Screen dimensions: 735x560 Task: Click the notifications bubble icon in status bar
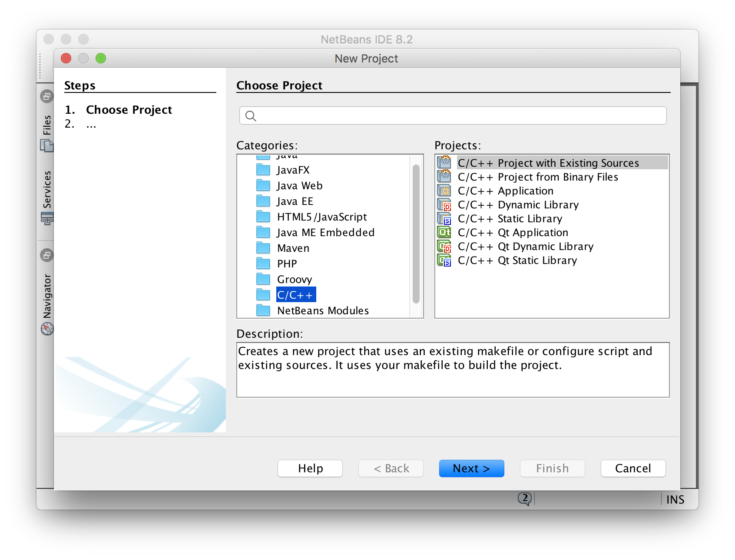[525, 499]
